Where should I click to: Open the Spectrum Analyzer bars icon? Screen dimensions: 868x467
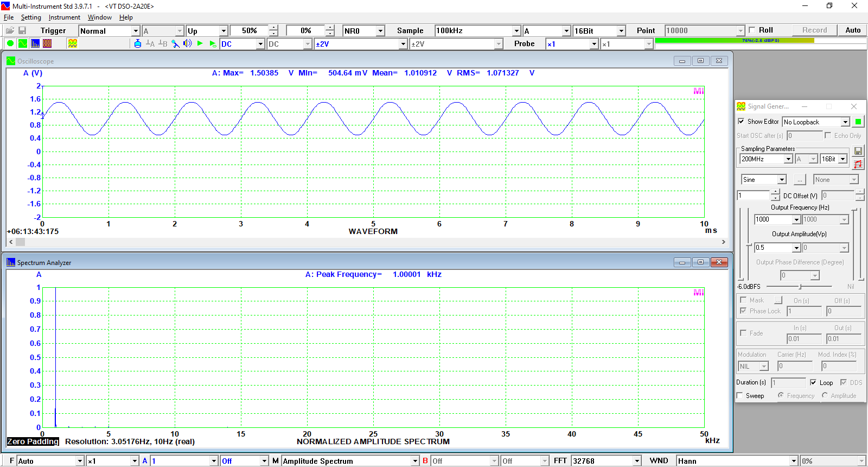(35, 43)
